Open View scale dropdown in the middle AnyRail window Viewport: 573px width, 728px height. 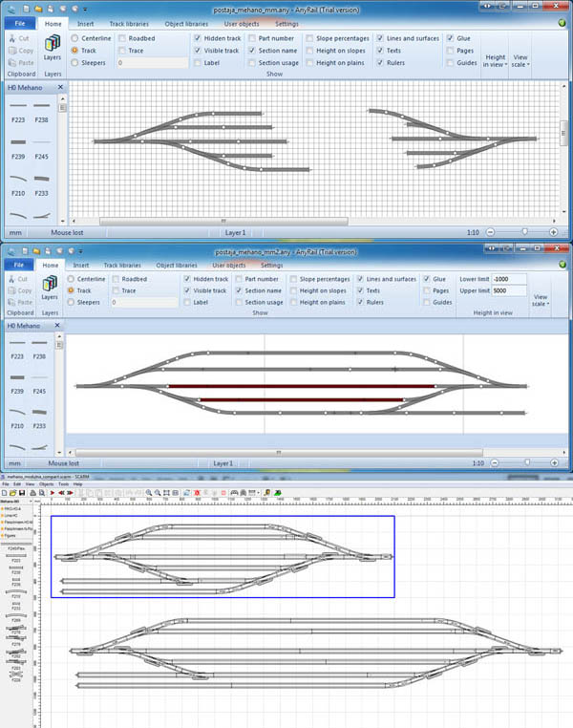point(541,300)
